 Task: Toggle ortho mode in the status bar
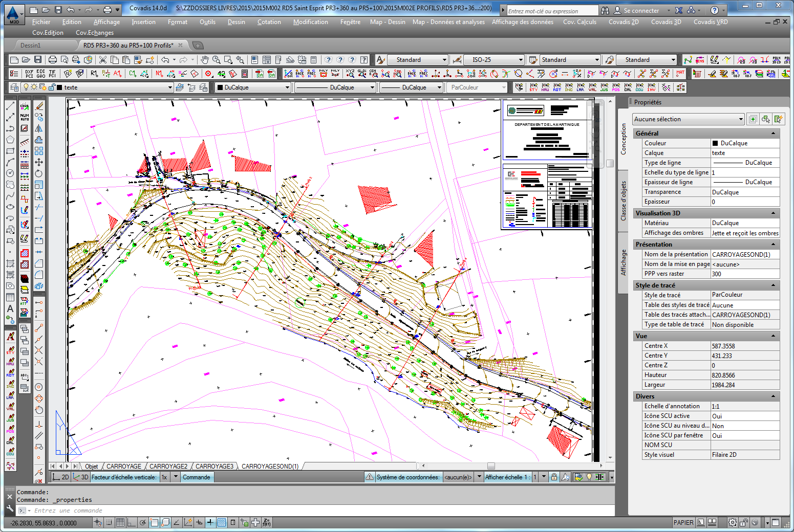click(132, 522)
